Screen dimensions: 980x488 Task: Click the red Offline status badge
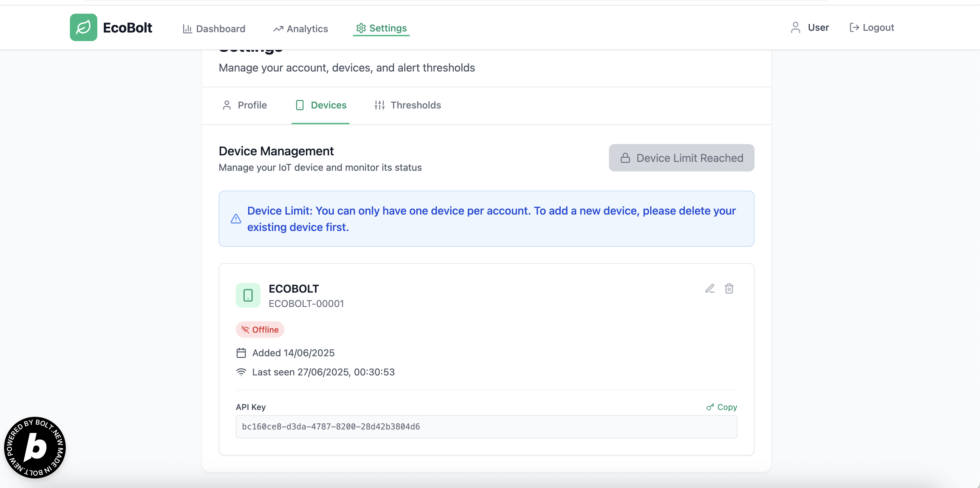click(x=260, y=330)
